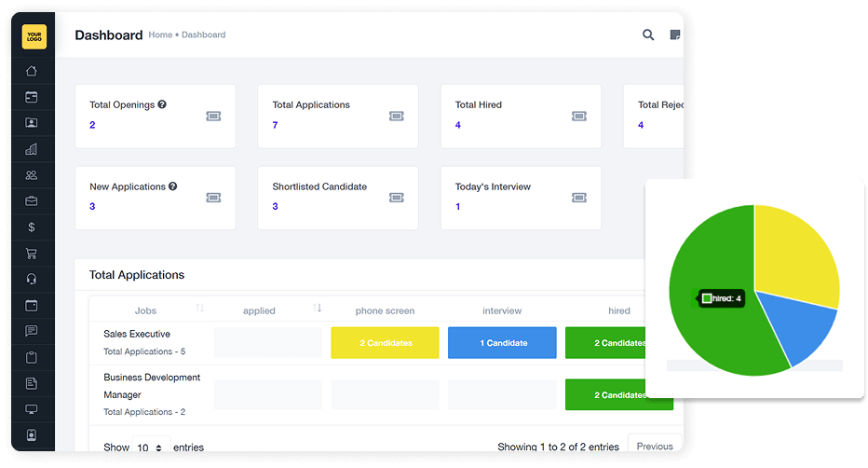Sort the table by applied column

(317, 310)
